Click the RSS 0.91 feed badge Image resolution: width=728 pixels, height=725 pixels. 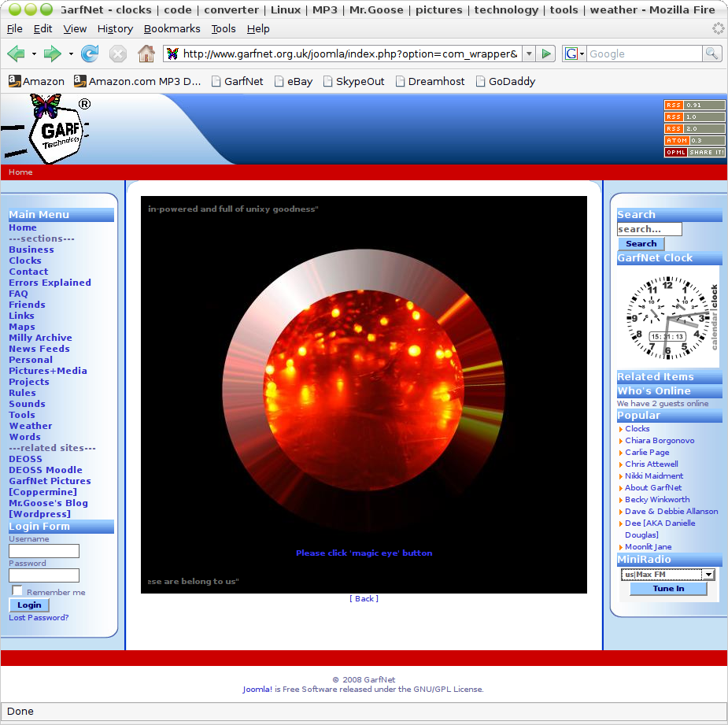[x=695, y=105]
